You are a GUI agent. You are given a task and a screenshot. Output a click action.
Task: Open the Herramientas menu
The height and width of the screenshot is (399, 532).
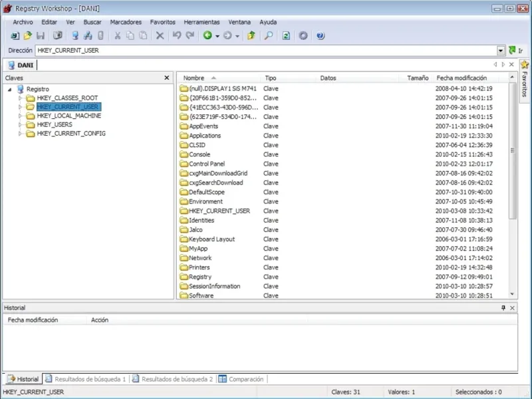coord(201,22)
